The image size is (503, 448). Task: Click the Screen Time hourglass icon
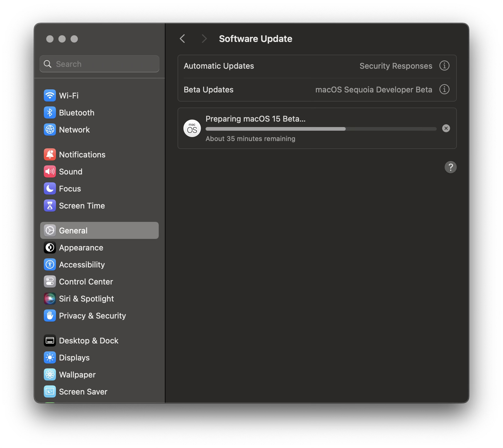coord(50,205)
